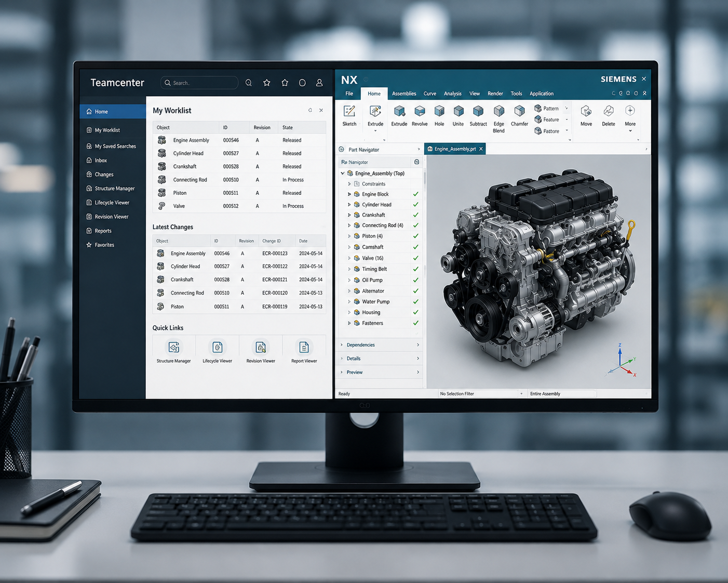The height and width of the screenshot is (583, 728).
Task: Toggle the Piston (4) checkmark
Action: tap(415, 236)
